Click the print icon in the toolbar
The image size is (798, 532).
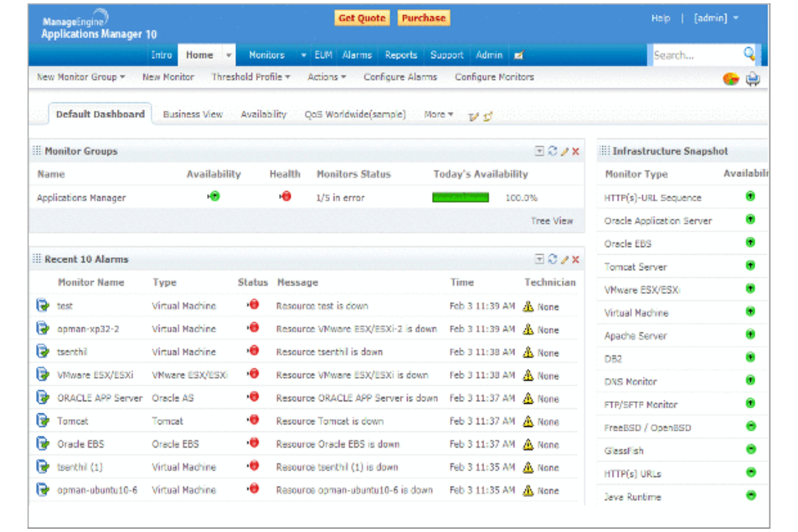[754, 79]
